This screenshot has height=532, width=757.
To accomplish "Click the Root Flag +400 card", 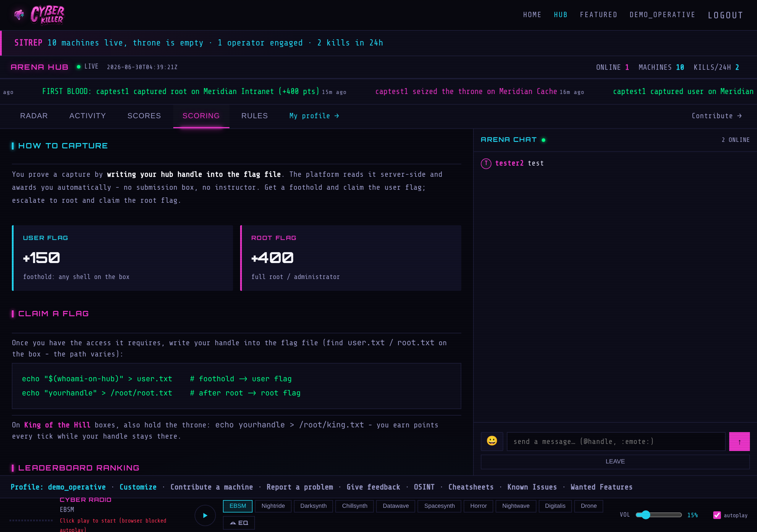I will pyautogui.click(x=350, y=258).
